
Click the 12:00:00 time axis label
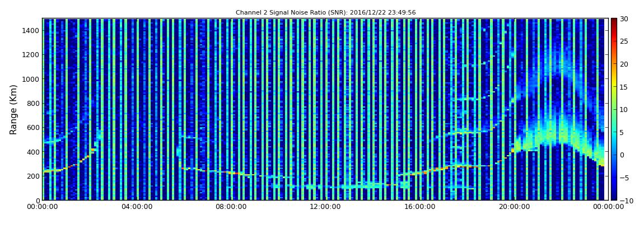point(324,207)
